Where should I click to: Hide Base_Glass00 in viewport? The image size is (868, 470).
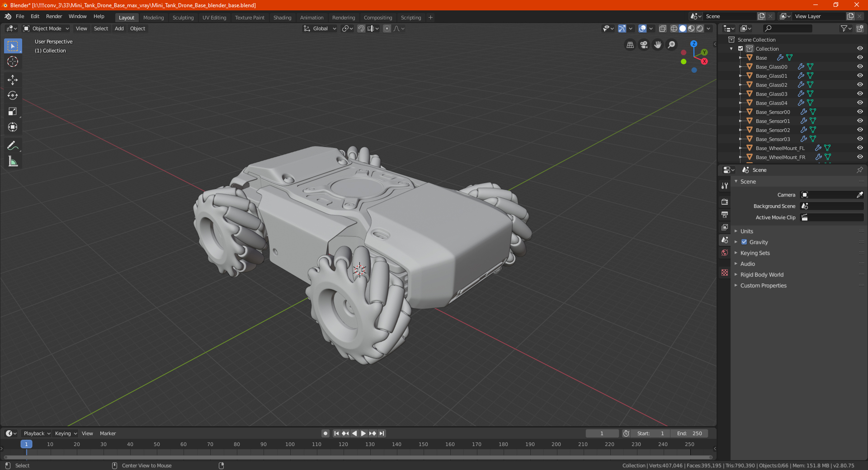pos(860,67)
